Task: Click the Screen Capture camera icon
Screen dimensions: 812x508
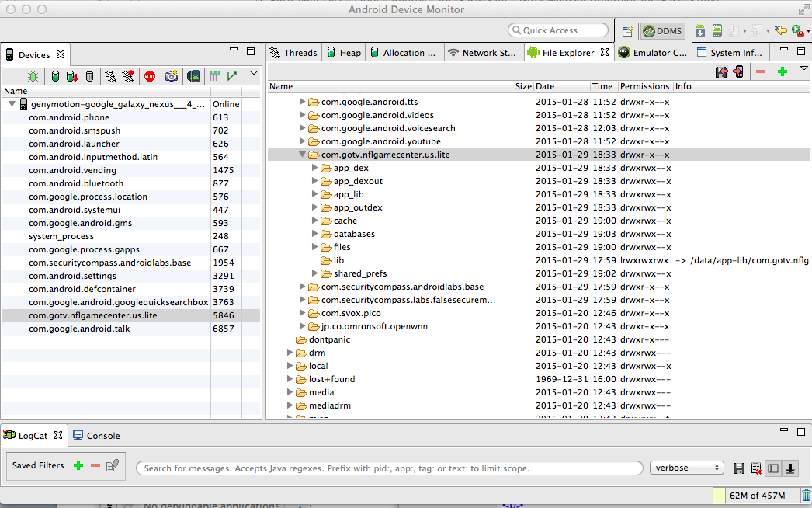Action: [x=172, y=76]
